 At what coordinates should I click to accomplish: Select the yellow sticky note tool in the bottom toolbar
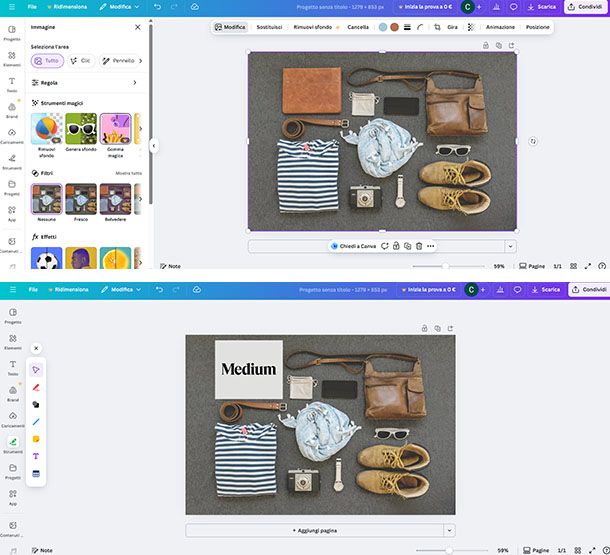click(x=36, y=439)
